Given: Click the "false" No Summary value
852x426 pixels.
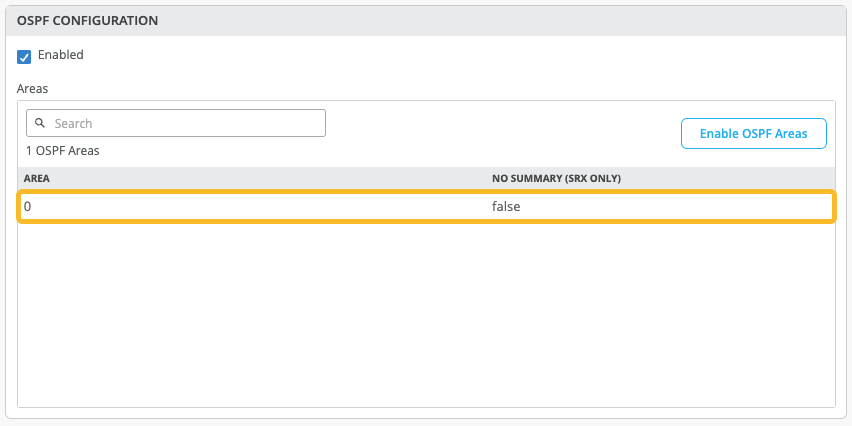Looking at the screenshot, I should click(x=506, y=207).
